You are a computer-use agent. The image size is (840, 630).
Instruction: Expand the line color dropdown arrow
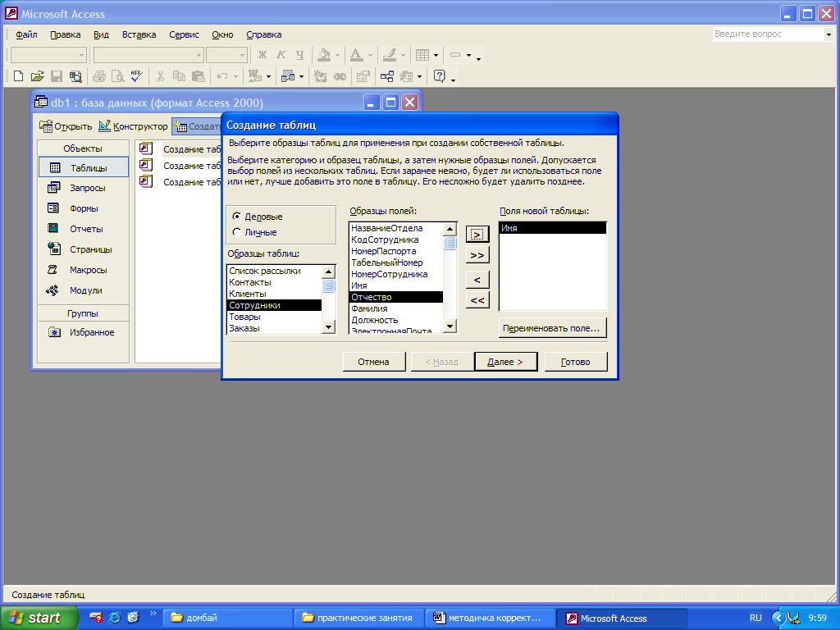coord(403,55)
